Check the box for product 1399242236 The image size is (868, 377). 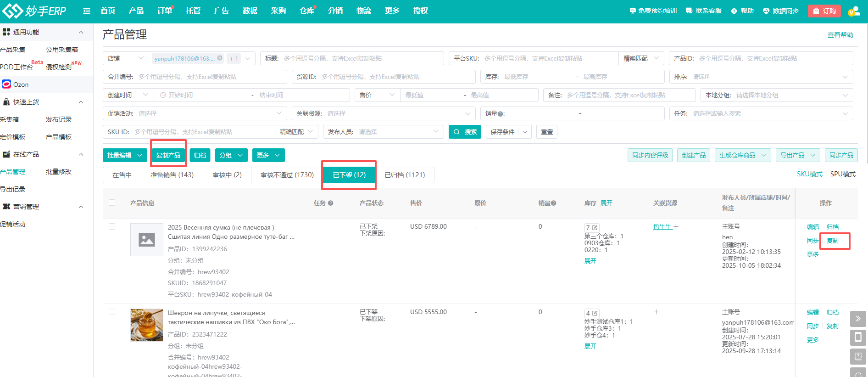point(112,226)
